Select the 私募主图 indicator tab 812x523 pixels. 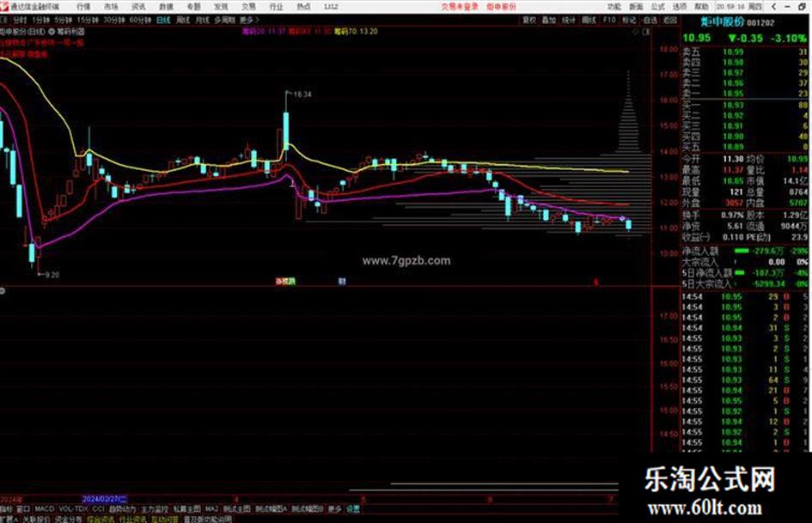click(186, 509)
